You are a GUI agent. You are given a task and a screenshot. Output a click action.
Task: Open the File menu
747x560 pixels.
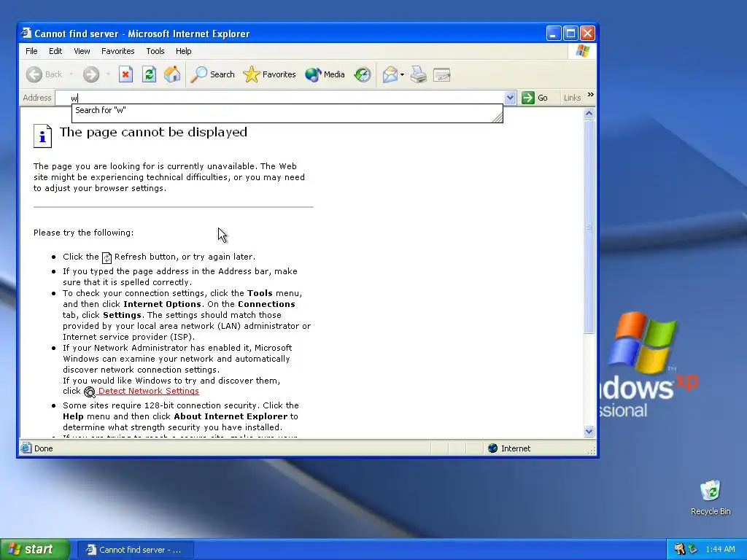(31, 51)
